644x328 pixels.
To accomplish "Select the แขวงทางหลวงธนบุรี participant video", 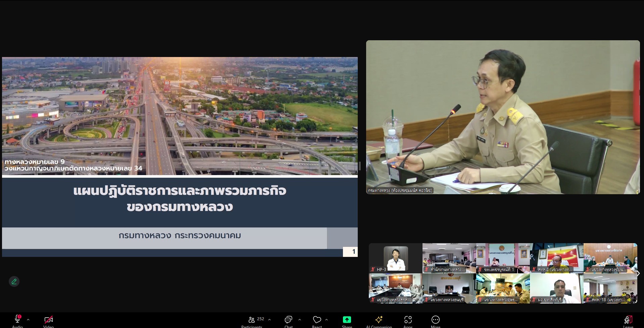I will (449, 288).
